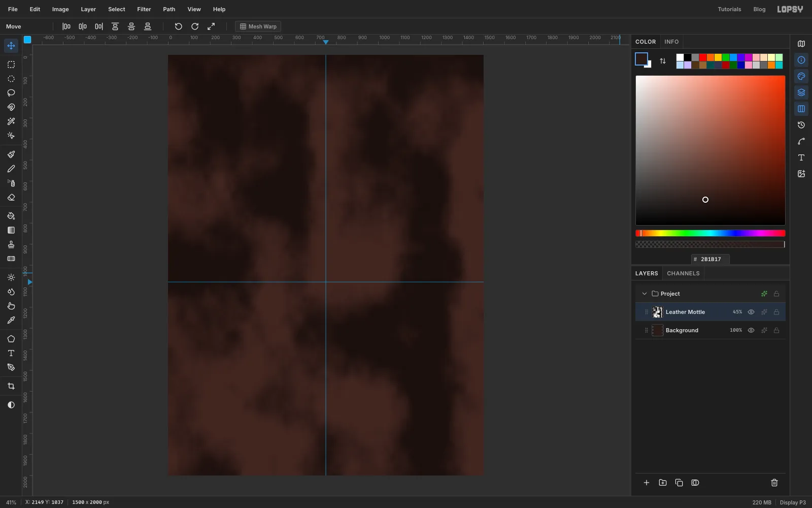Open the Blog link
Image resolution: width=812 pixels, height=508 pixels.
pyautogui.click(x=759, y=9)
